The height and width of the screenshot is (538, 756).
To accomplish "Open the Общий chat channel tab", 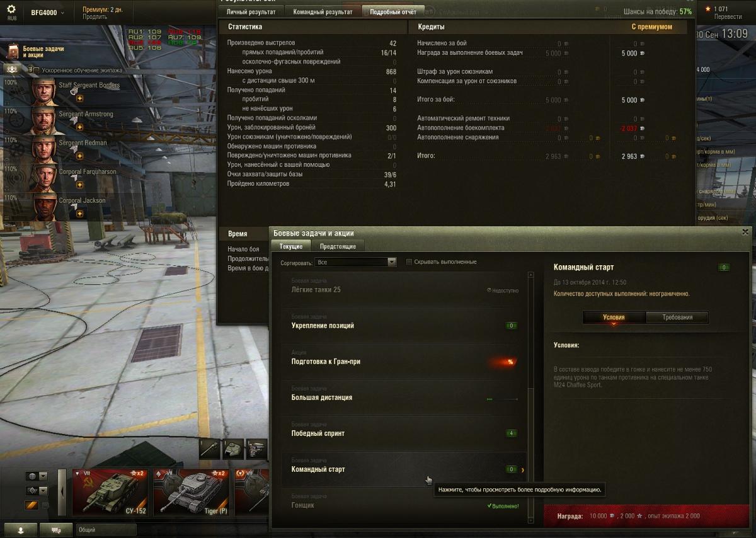I will tap(105, 530).
